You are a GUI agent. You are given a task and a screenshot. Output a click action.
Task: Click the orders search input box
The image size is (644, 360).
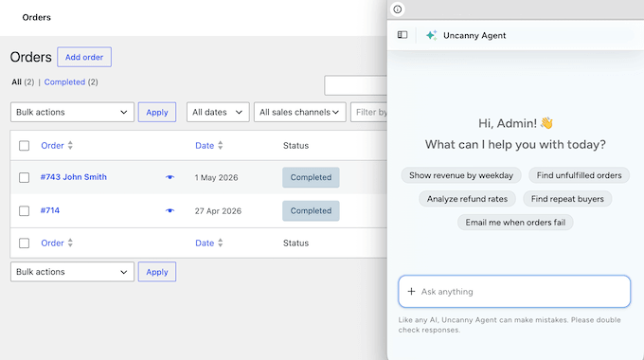click(356, 85)
